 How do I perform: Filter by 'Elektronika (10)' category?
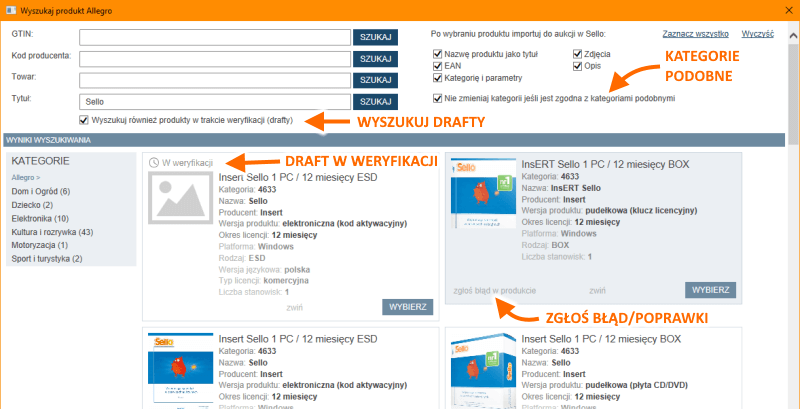[x=40, y=218]
